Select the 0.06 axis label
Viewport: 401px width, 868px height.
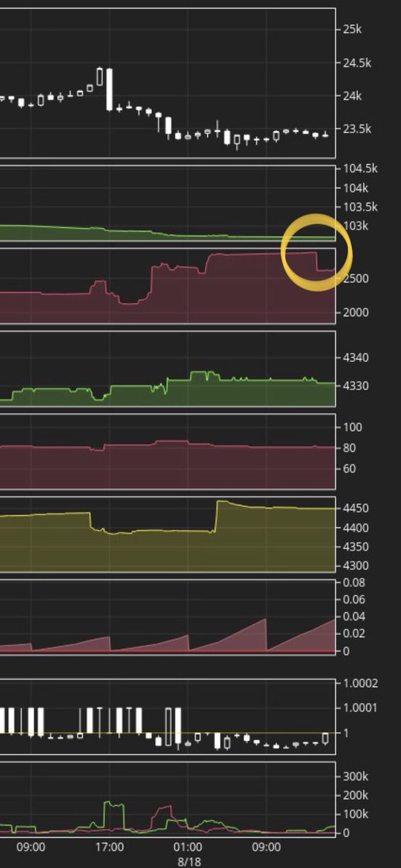click(x=355, y=600)
